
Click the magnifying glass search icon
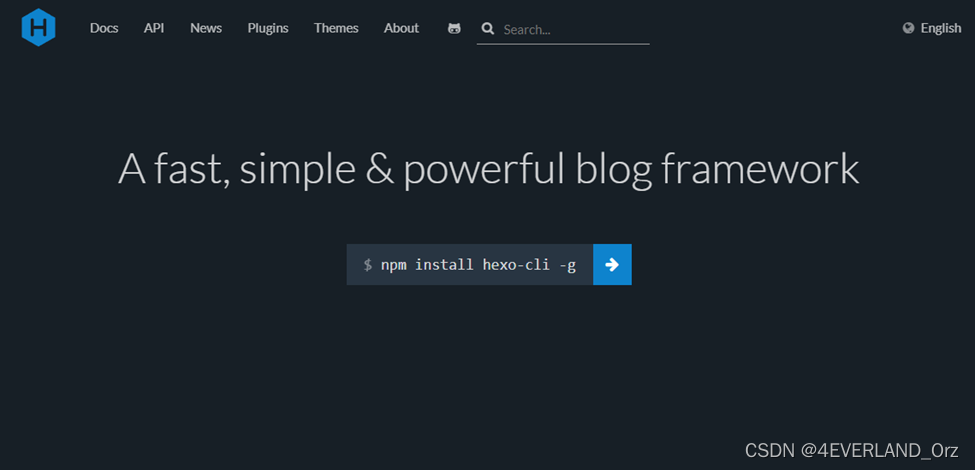488,29
